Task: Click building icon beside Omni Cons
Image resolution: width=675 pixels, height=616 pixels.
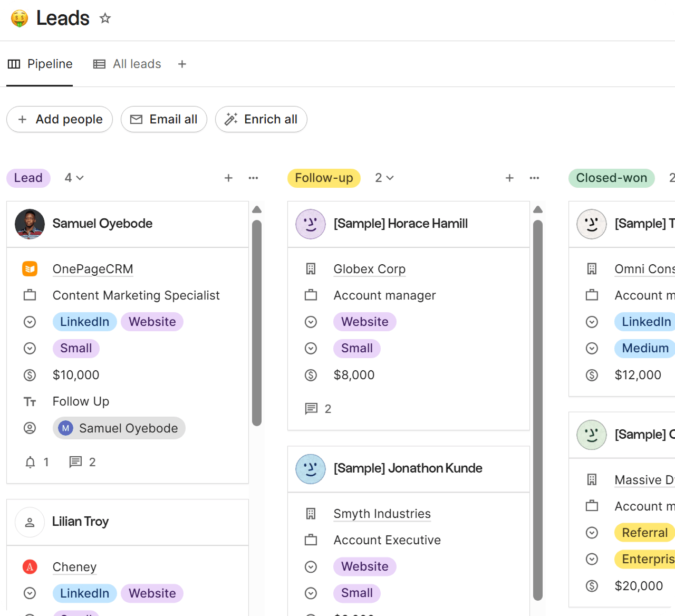Action: pos(592,269)
